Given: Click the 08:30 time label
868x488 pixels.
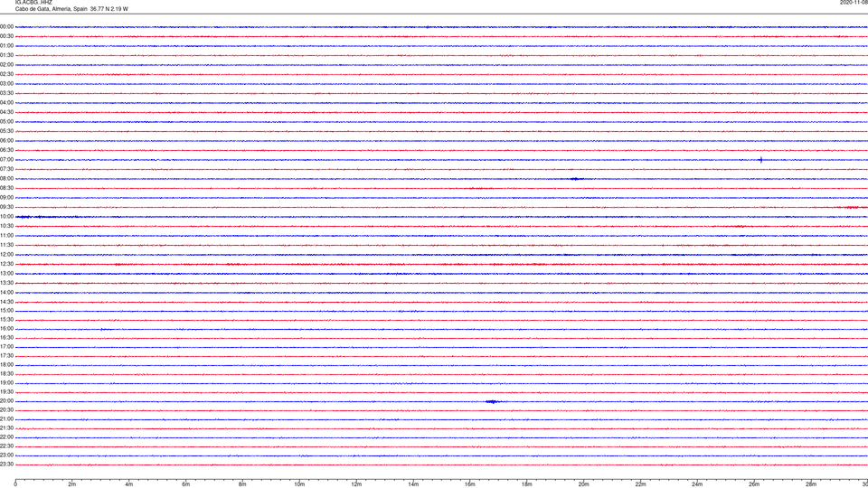Looking at the screenshot, I should point(6,188).
